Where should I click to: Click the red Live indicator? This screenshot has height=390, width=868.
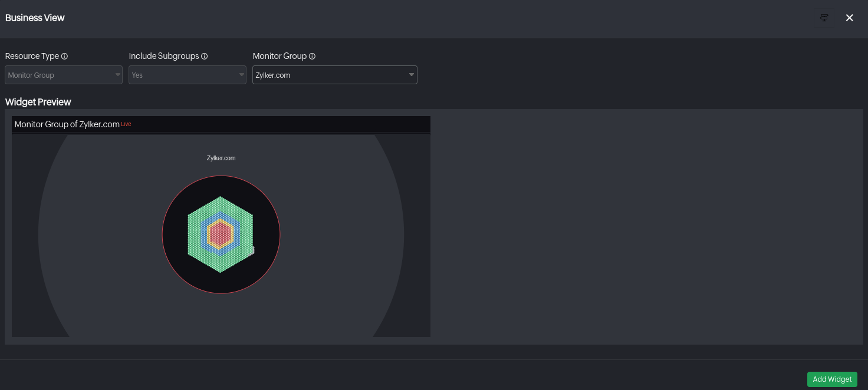126,124
